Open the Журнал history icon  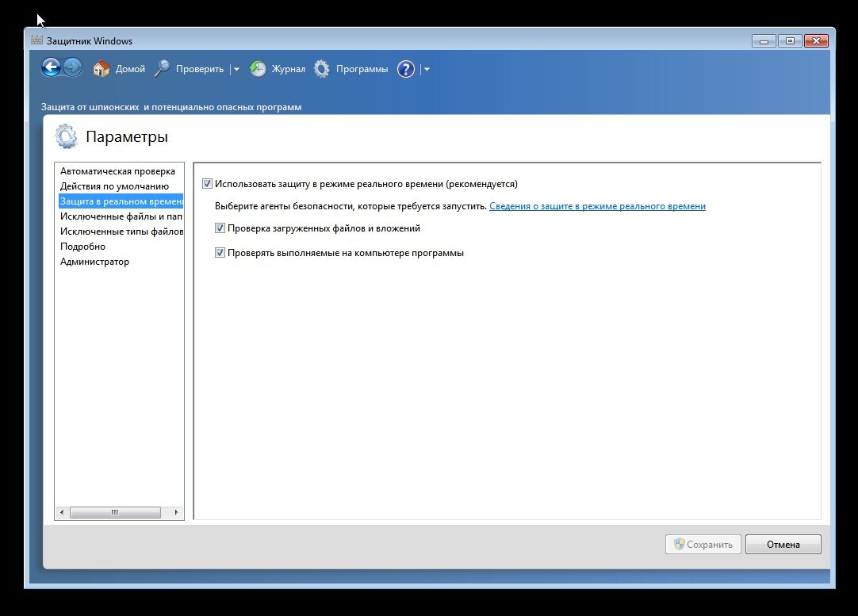click(258, 69)
